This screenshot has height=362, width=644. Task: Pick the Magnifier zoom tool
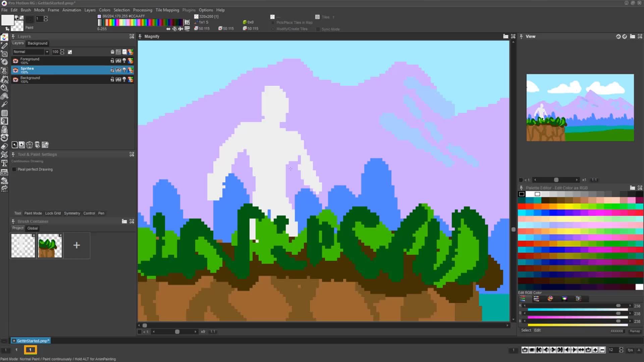coord(4,88)
